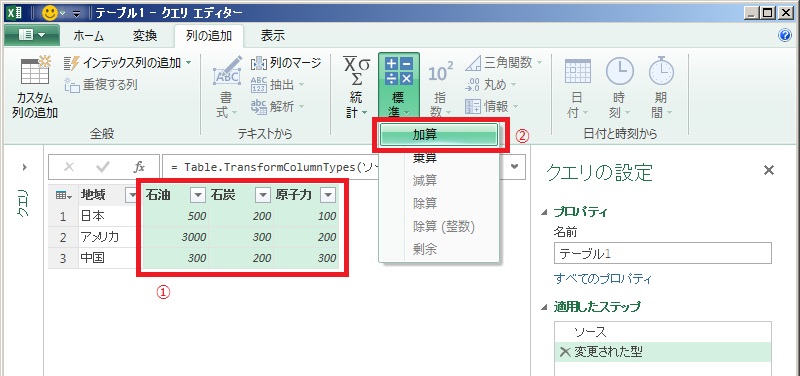Open the Extract (抽出) tool

(278, 85)
